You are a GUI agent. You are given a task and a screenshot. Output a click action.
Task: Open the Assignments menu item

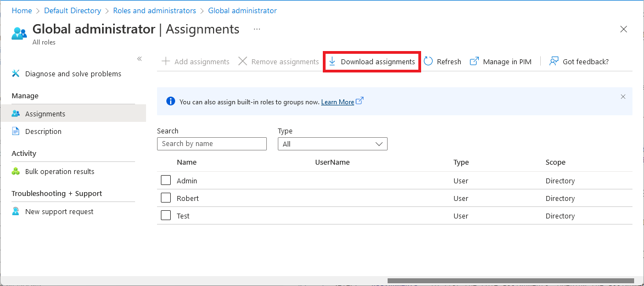click(45, 114)
